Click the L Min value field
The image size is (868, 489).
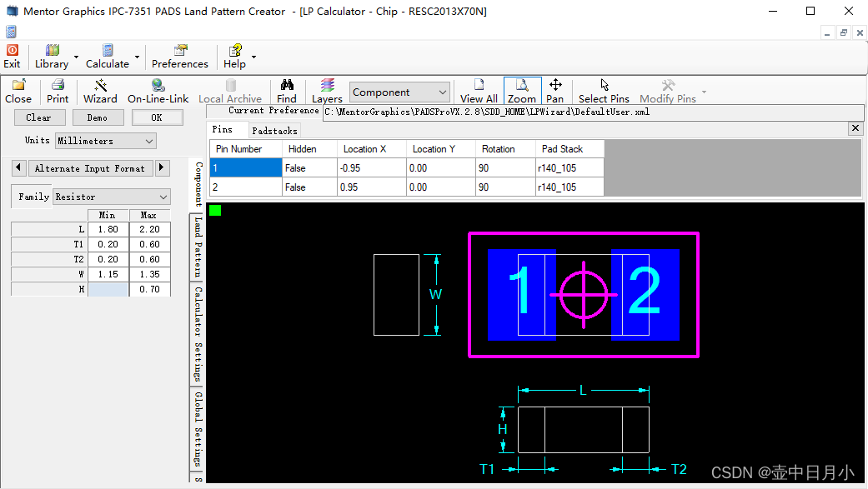point(108,229)
